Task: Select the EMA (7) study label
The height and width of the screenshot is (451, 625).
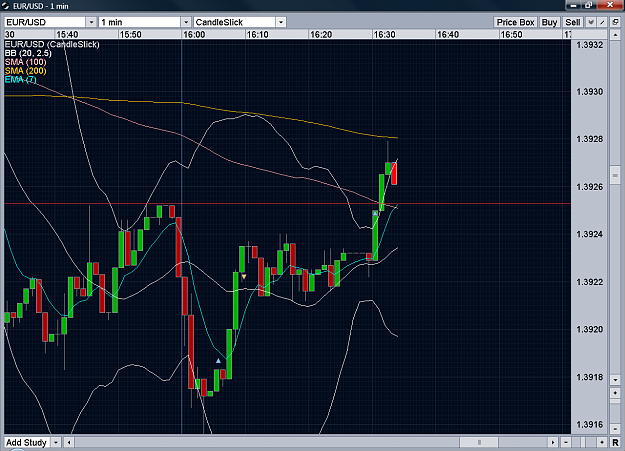Action: click(x=20, y=80)
